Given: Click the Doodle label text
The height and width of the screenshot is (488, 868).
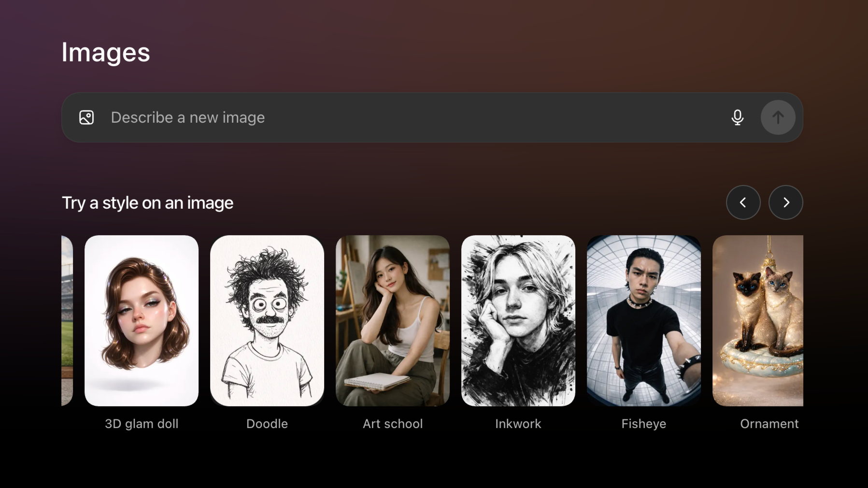Looking at the screenshot, I should click(x=267, y=424).
